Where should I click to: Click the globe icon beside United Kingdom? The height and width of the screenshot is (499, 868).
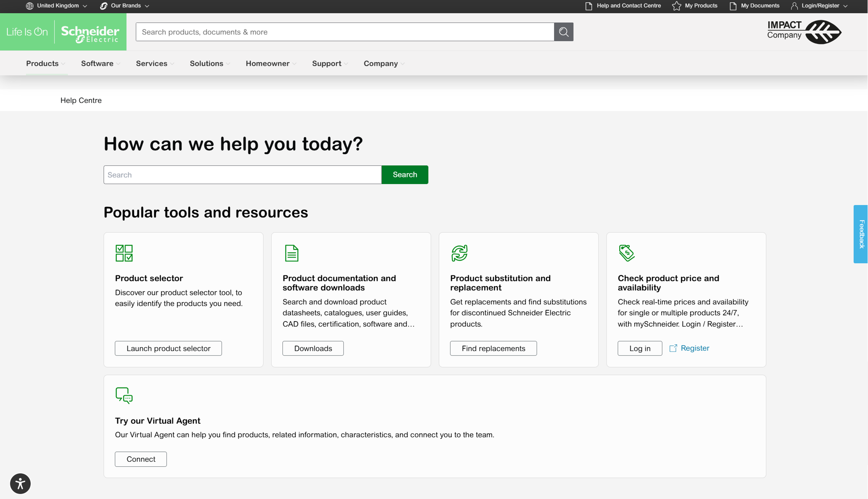(x=30, y=6)
